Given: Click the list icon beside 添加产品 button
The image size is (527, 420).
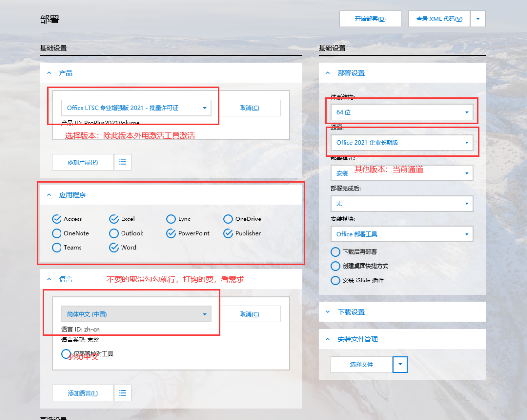Looking at the screenshot, I should pos(122,161).
